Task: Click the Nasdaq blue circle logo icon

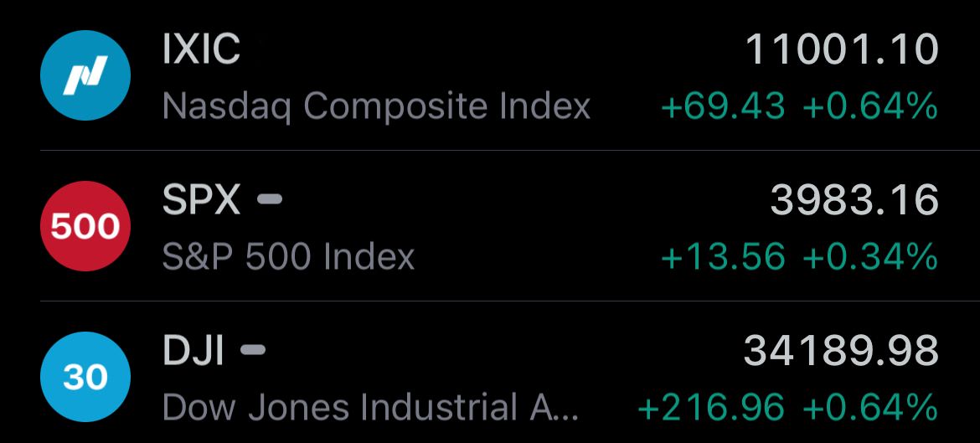Action: [85, 75]
